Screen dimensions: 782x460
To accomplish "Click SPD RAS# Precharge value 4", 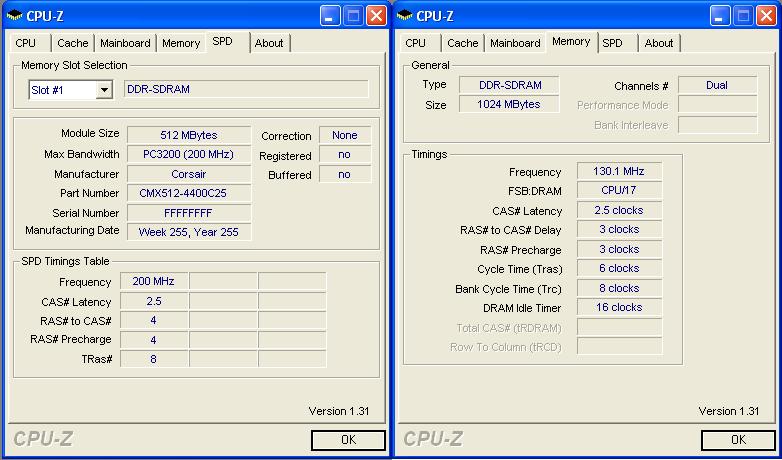I will click(154, 340).
